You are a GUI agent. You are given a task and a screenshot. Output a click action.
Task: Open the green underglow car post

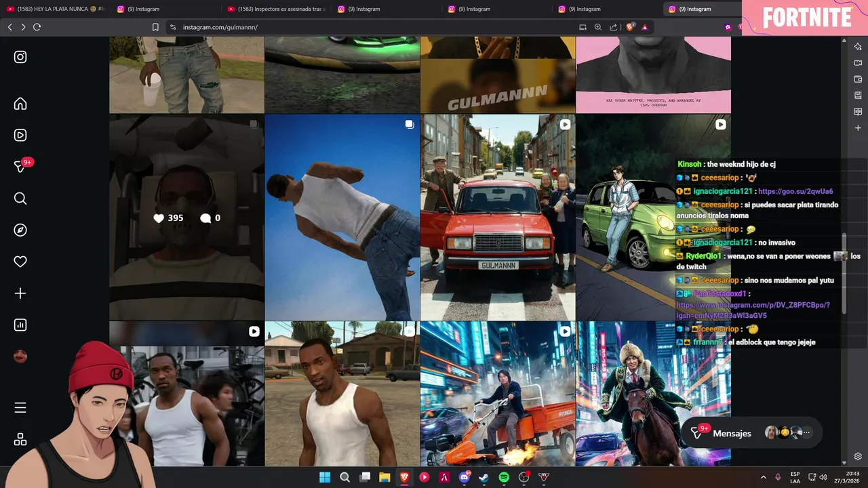[342, 75]
